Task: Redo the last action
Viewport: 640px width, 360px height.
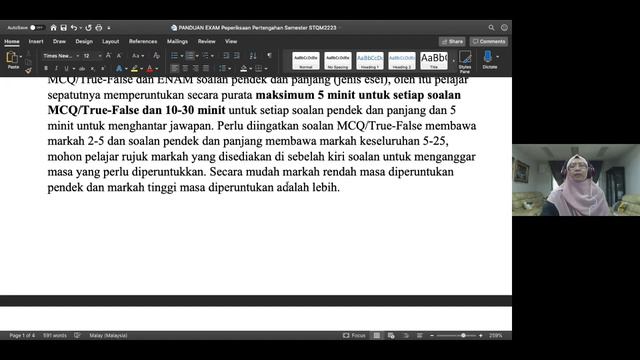Action: click(89, 28)
